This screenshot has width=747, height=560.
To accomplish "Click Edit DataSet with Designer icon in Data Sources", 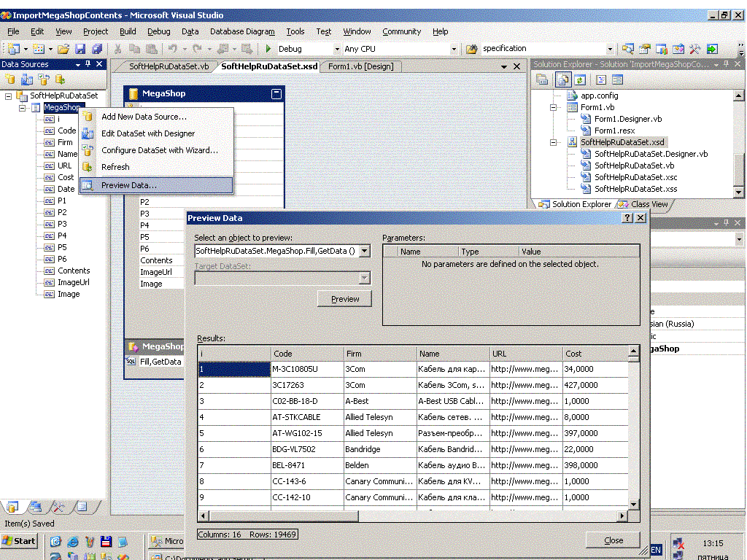I will pos(27,79).
